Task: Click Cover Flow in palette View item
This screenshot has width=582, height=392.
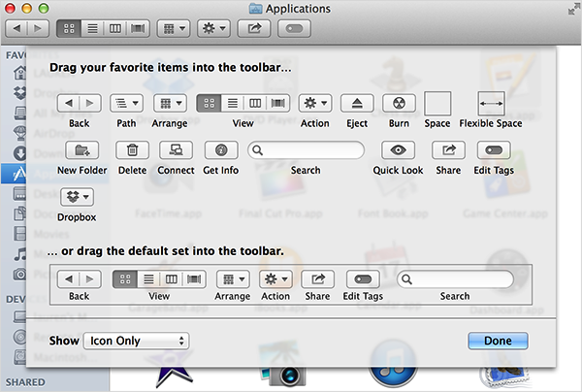Action: click(x=278, y=103)
